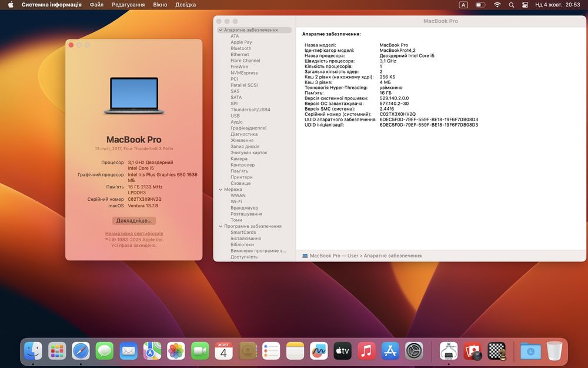The image size is (588, 368).
Task: Open App Store in the Dock
Action: tap(390, 351)
